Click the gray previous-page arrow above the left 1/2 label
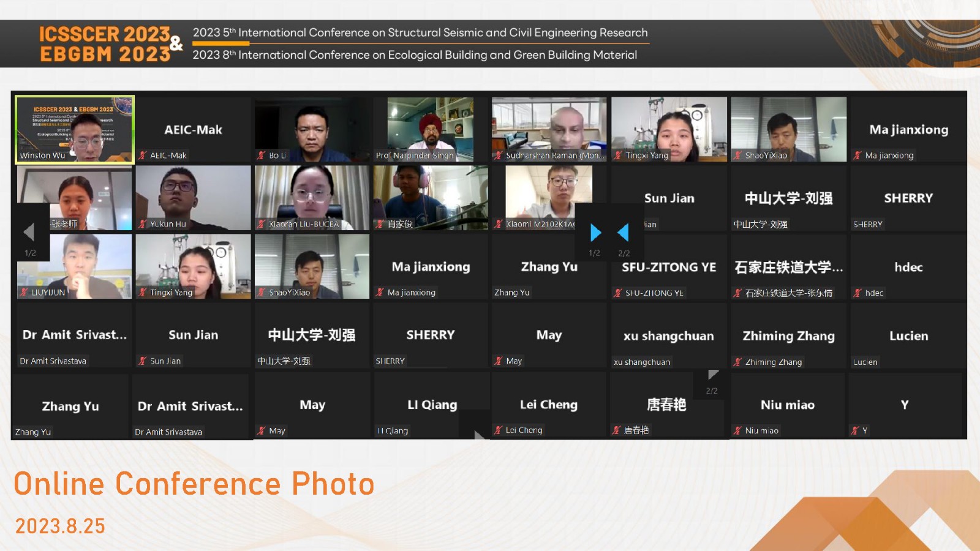Screen dimensions: 980x551 (28, 232)
